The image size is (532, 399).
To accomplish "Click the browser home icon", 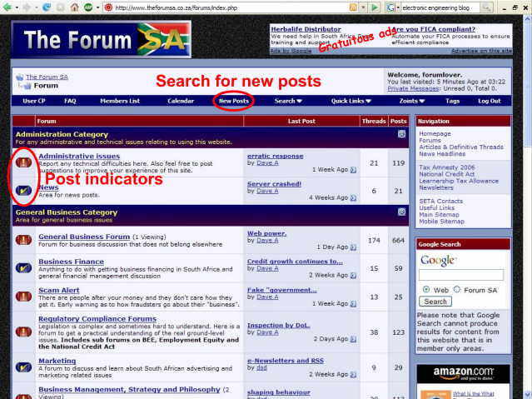I will pos(74,7).
